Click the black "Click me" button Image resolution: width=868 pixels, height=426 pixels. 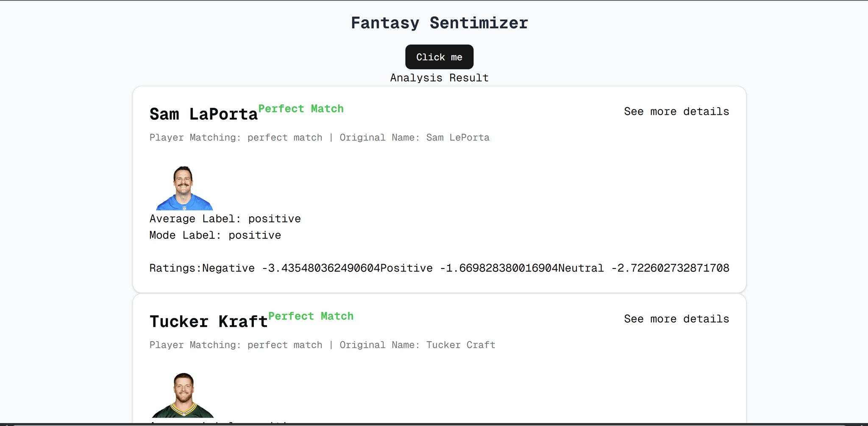(439, 57)
